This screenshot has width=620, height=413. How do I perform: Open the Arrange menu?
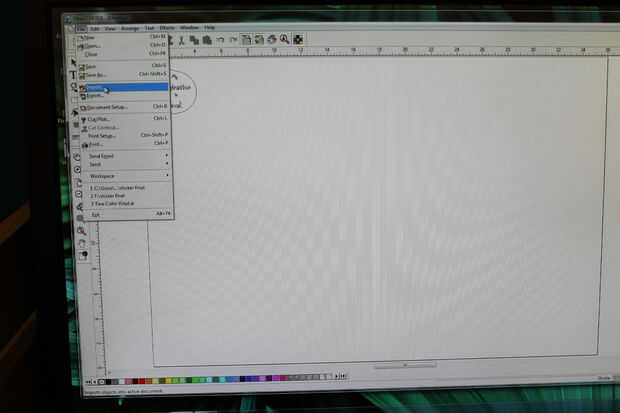130,28
